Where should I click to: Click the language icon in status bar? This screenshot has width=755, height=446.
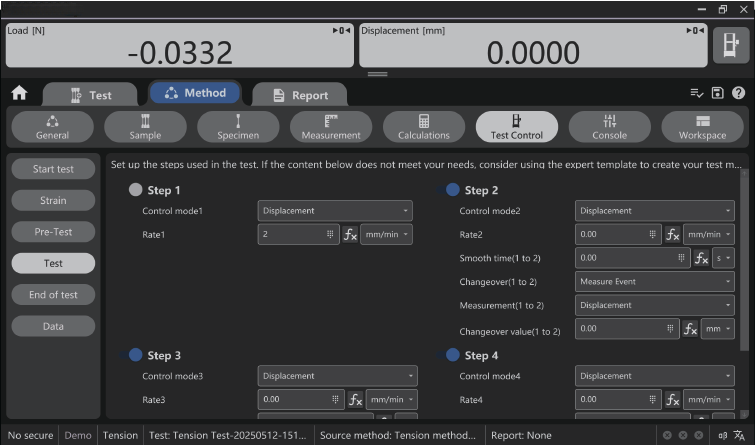738,436
